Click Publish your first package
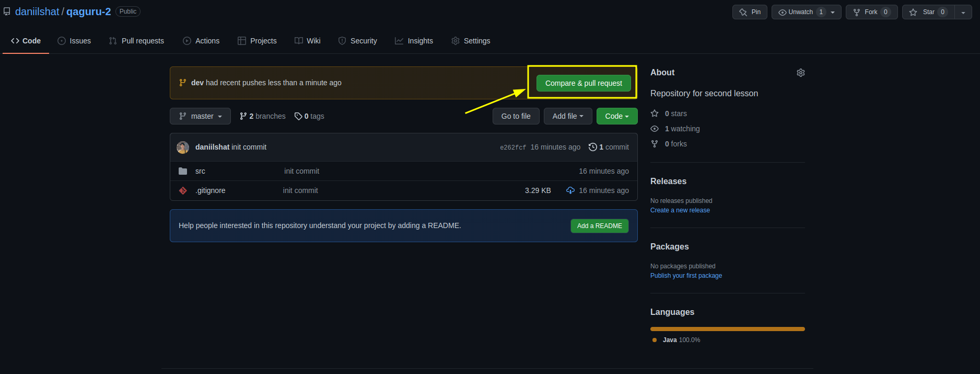 pos(686,276)
